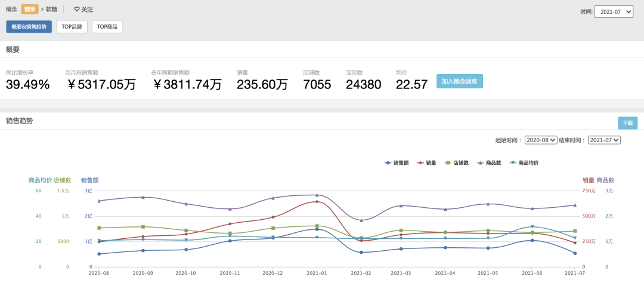Hide 店铺数 series via legend marker
The width and height of the screenshot is (644, 298).
click(448, 163)
